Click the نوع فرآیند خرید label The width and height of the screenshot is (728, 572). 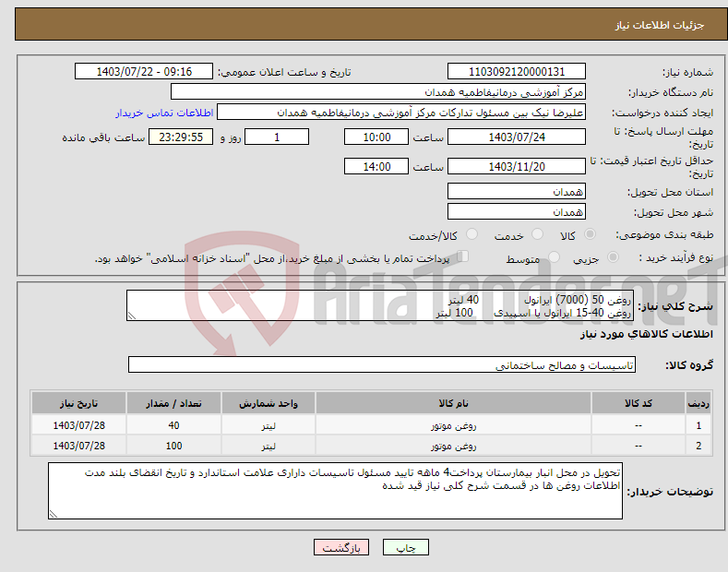click(676, 257)
